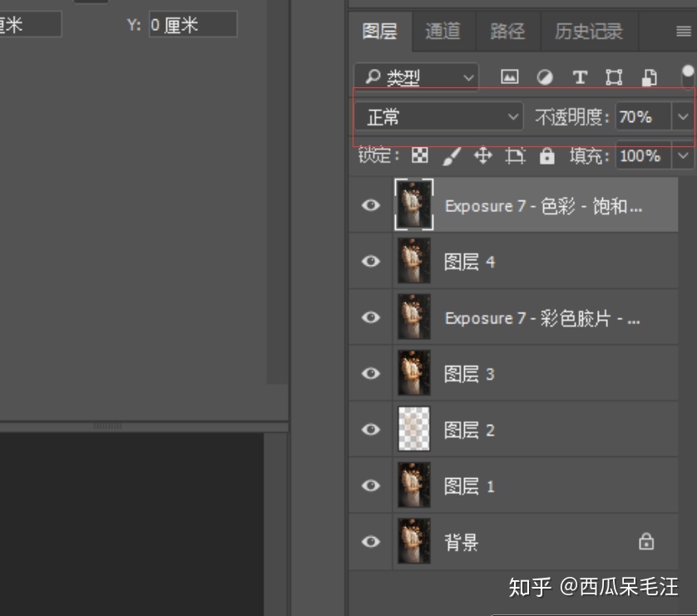Click the 不透明度 70% value field
Screen dimensions: 697x616
tap(643, 117)
